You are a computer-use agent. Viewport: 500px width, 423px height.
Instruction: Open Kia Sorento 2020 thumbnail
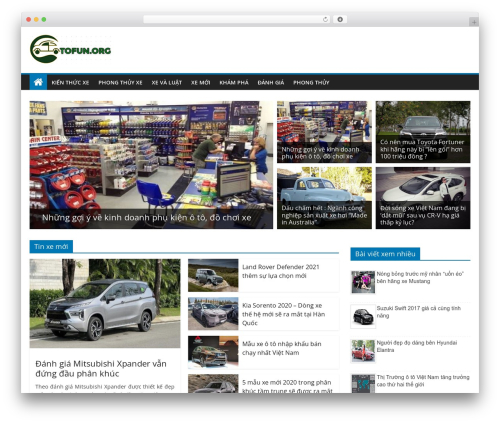[213, 314]
